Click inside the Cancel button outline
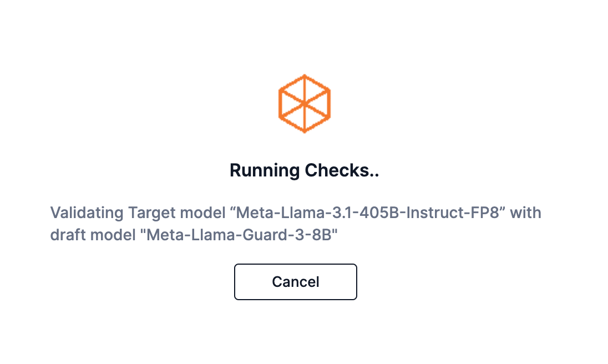 [x=295, y=282]
